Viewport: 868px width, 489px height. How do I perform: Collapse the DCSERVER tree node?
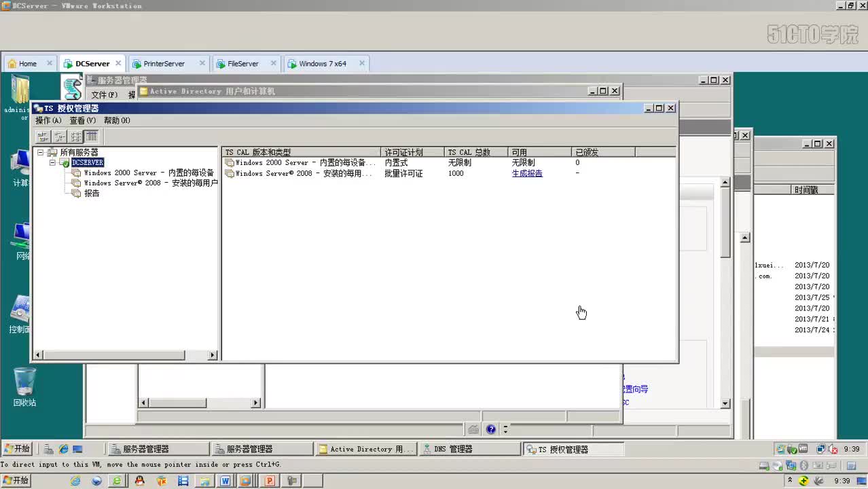52,162
